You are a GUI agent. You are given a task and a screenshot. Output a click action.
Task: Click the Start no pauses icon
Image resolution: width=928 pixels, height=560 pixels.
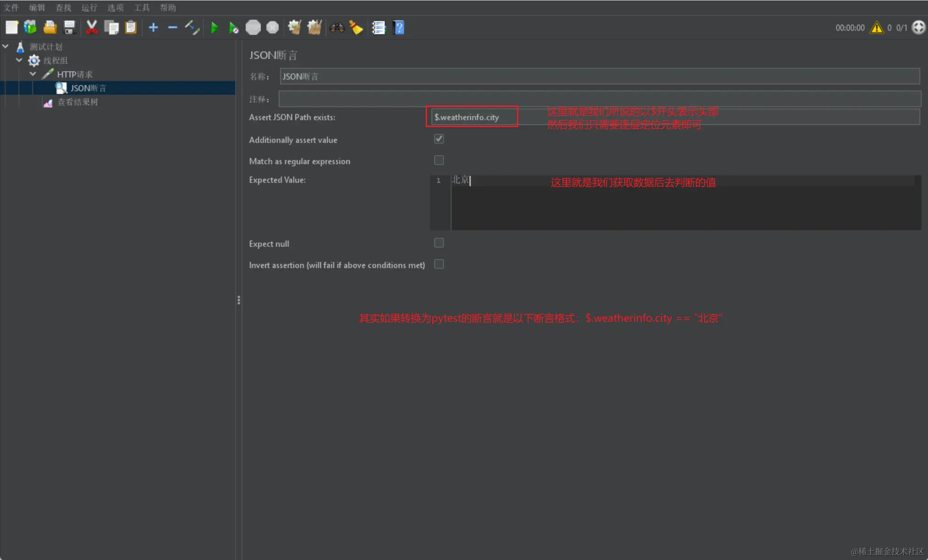click(233, 28)
